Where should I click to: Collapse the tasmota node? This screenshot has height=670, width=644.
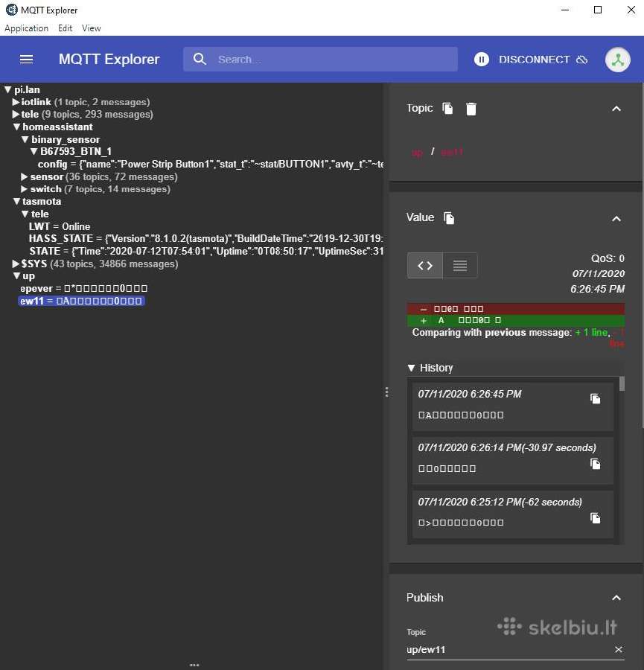pos(16,201)
